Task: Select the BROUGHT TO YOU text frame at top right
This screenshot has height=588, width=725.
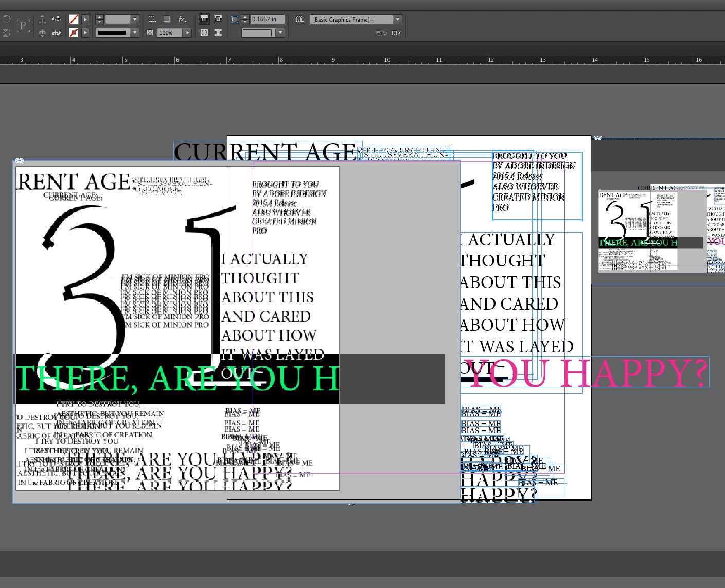Action: [x=537, y=186]
